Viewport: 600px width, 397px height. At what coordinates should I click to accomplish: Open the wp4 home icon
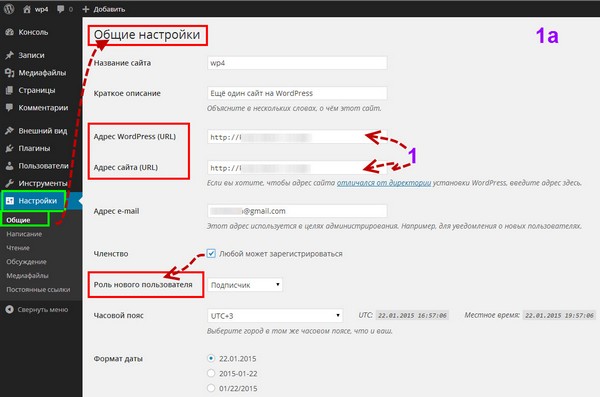(x=27, y=9)
